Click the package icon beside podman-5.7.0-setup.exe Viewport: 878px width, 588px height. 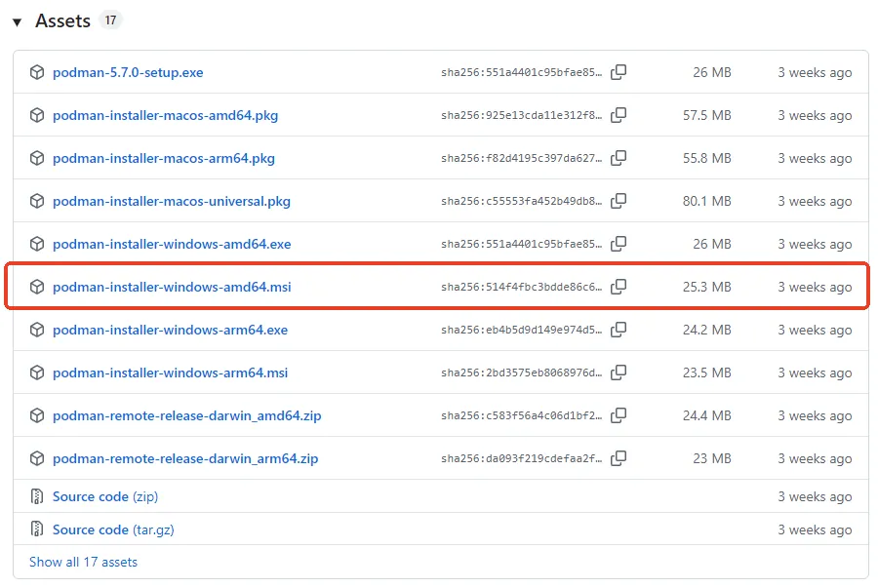(x=36, y=72)
